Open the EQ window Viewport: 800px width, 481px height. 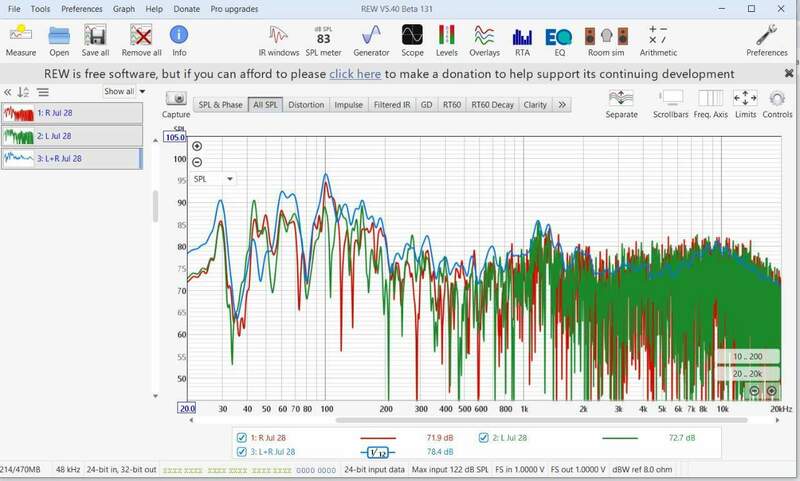(559, 41)
